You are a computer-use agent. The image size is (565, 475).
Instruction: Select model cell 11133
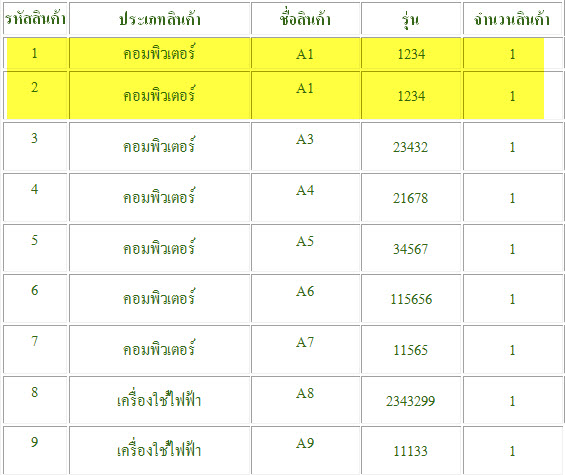[411, 450]
